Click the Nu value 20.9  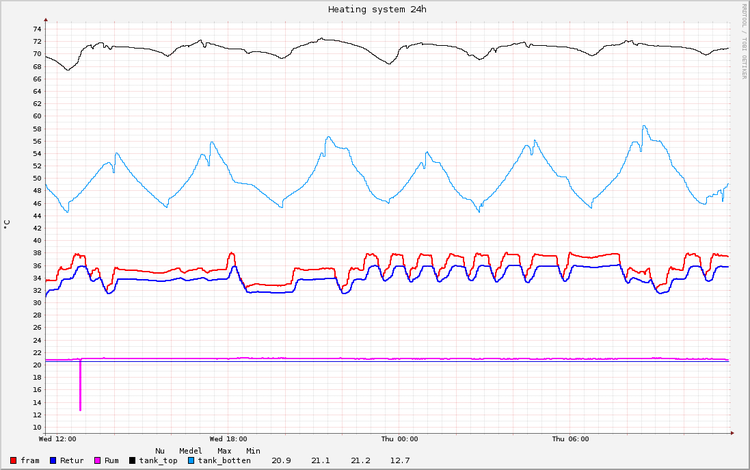(x=282, y=460)
